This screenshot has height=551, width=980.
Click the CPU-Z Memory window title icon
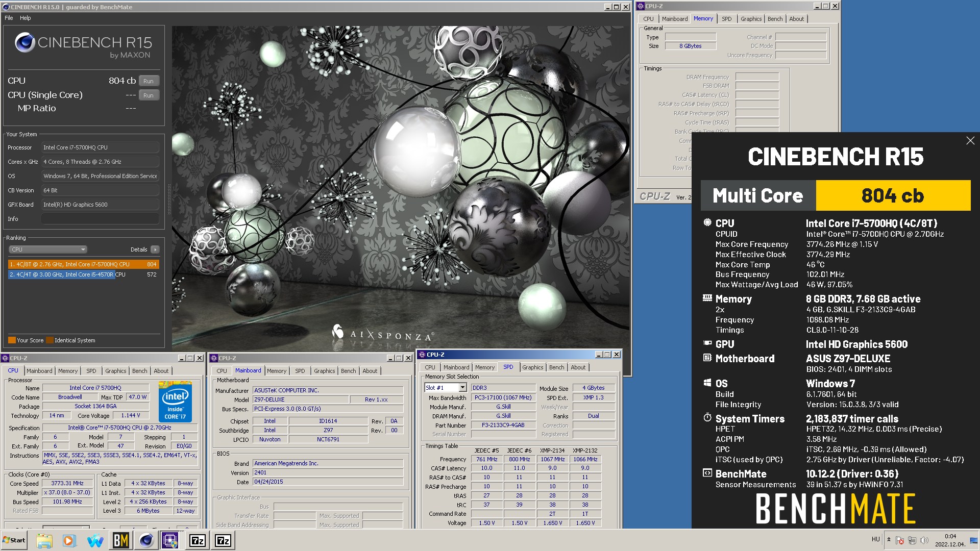tap(641, 6)
